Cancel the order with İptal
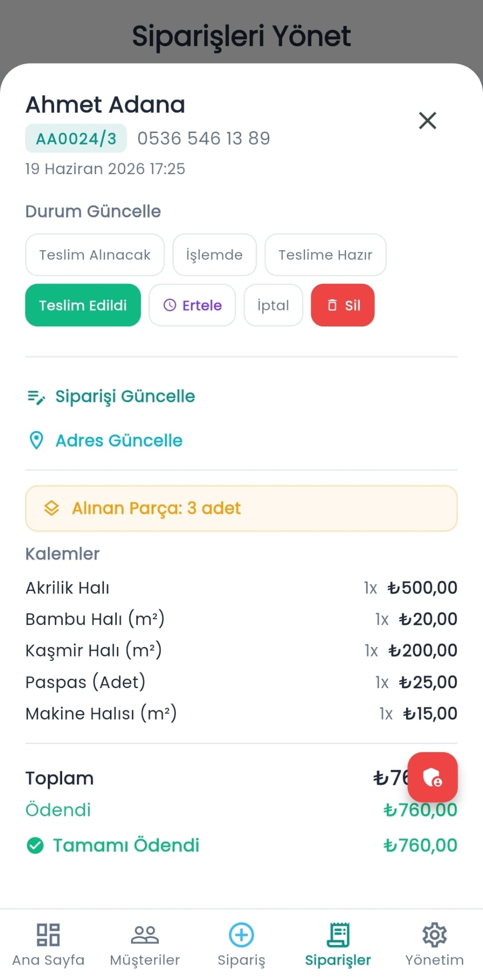This screenshot has height=980, width=483. (274, 305)
